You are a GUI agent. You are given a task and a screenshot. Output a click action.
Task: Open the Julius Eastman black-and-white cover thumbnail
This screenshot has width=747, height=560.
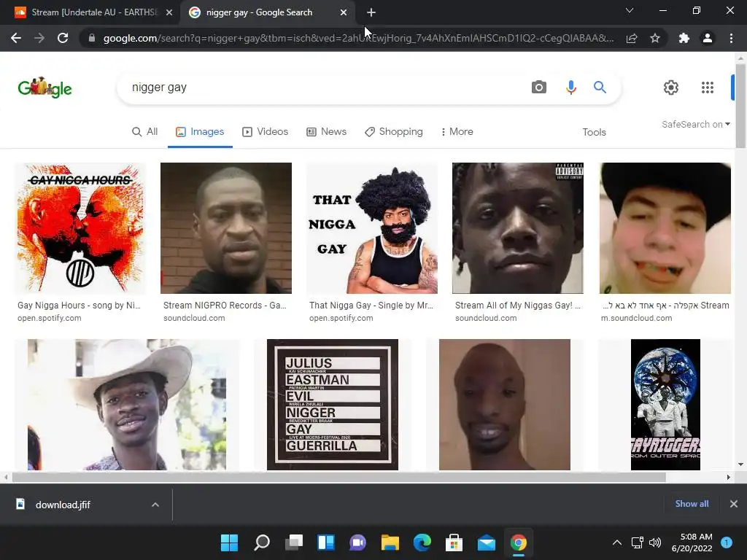[333, 405]
